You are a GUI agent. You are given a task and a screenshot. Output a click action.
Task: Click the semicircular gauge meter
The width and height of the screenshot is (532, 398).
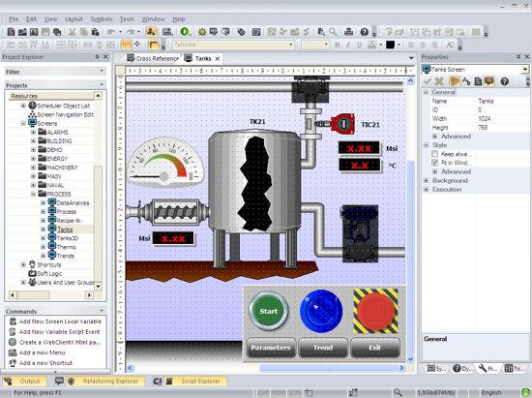(x=165, y=162)
